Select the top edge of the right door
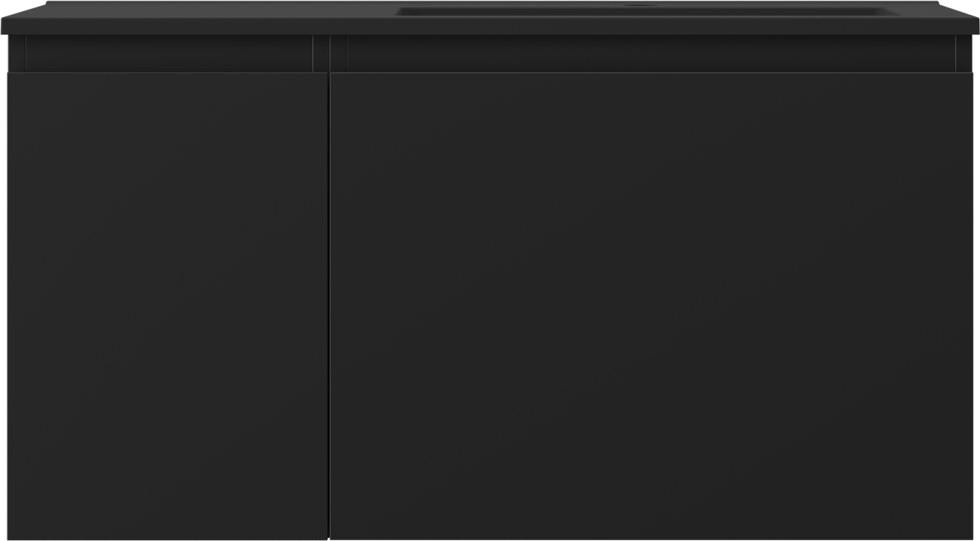 tap(652, 73)
